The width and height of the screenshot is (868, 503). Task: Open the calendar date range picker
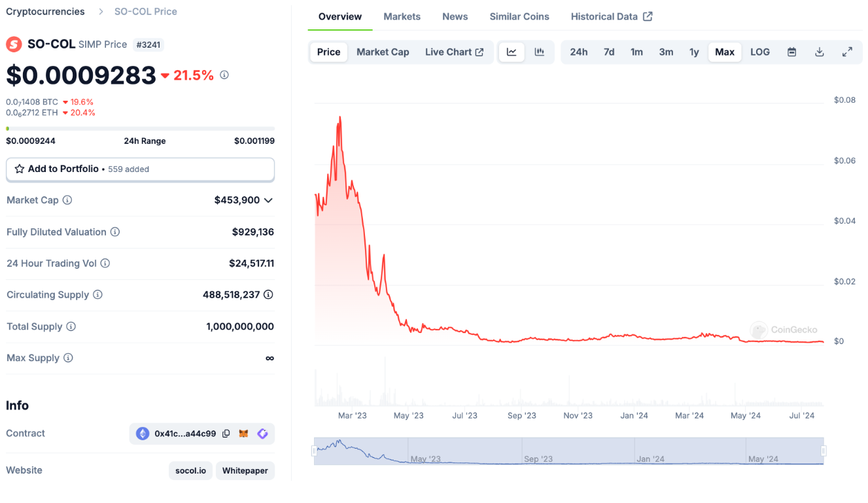791,52
